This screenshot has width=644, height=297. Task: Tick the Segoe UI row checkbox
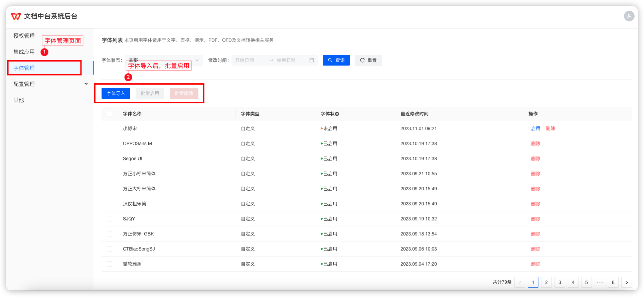110,159
